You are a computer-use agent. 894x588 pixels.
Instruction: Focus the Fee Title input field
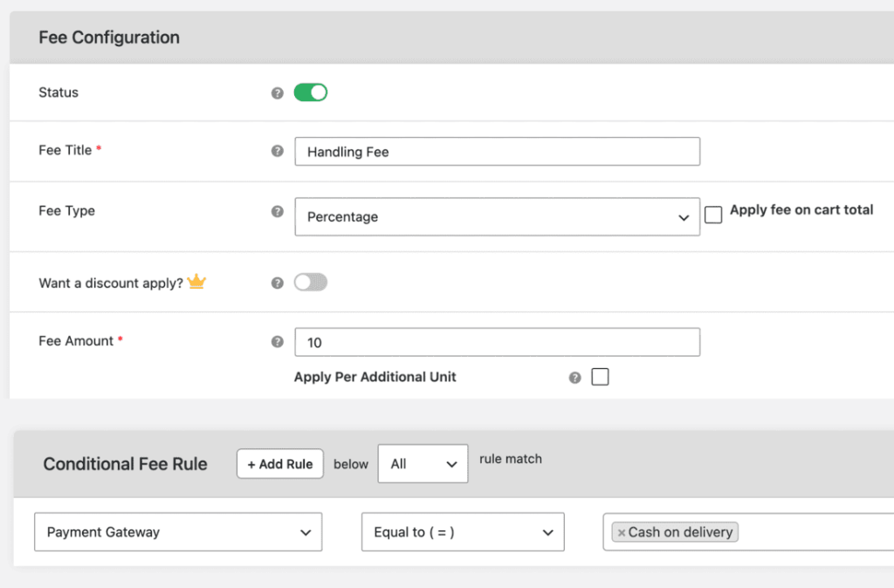click(497, 152)
